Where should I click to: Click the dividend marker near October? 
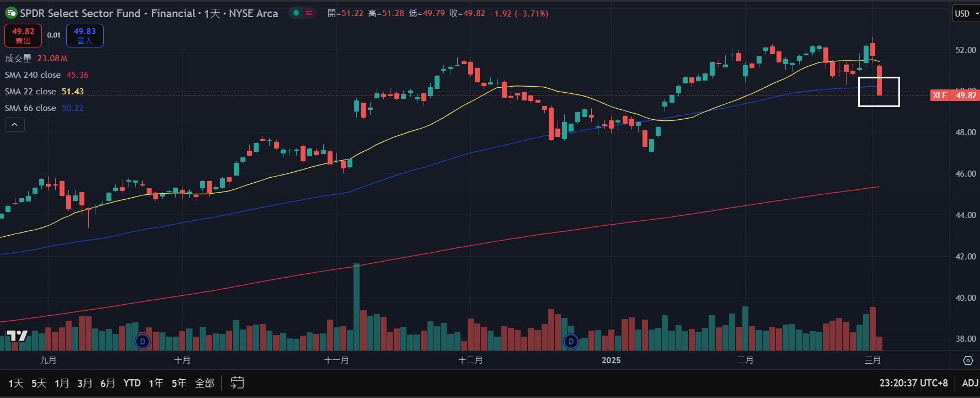[142, 342]
